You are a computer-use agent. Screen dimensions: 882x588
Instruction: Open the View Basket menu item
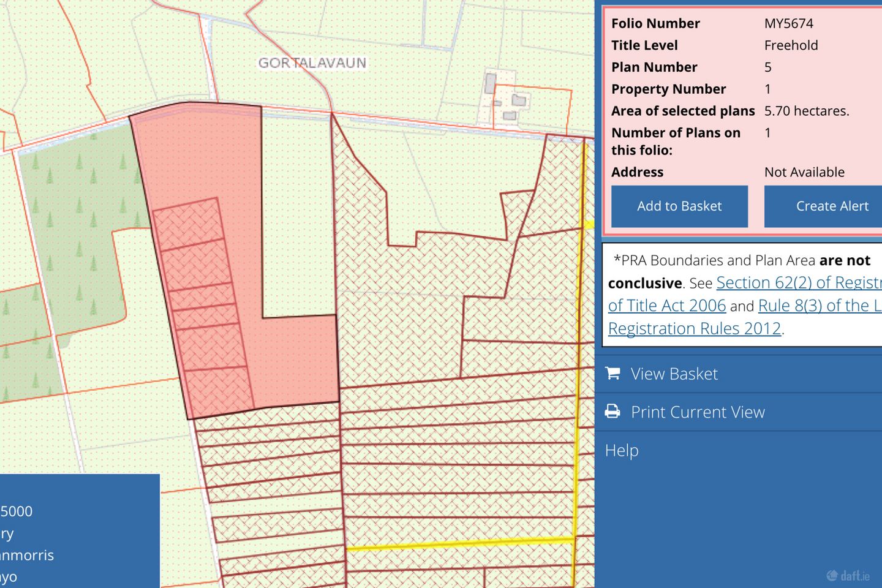click(x=674, y=374)
